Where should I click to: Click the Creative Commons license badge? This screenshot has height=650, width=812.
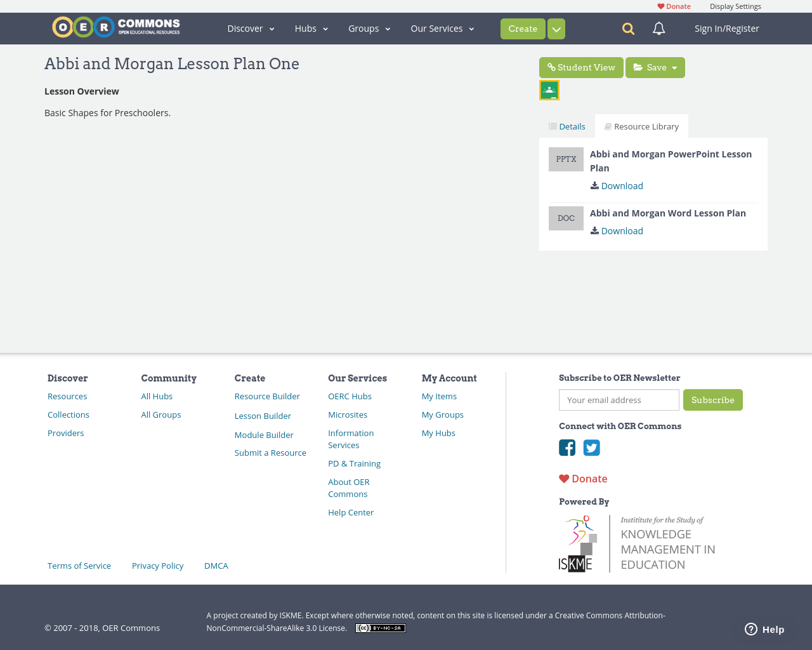pos(380,627)
